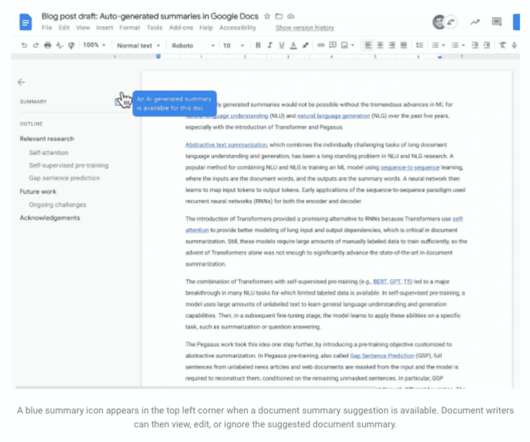Open the Accessibility menu

point(237,28)
